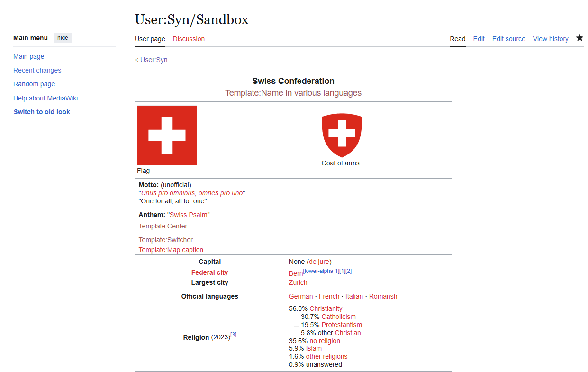Open the Discussion tab
Image resolution: width=588 pixels, height=372 pixels.
(189, 39)
